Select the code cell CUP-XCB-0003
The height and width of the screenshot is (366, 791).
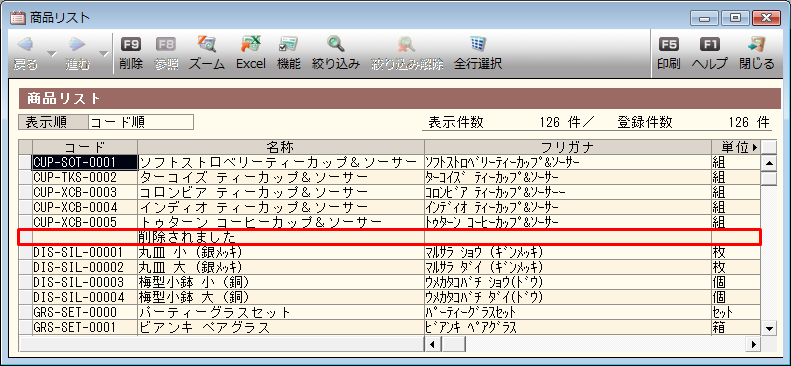(x=85, y=193)
